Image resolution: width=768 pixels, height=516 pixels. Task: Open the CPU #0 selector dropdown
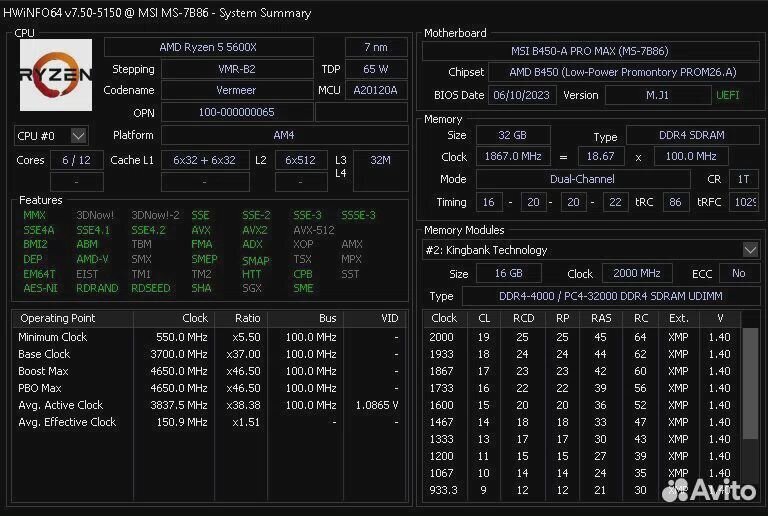coord(78,136)
